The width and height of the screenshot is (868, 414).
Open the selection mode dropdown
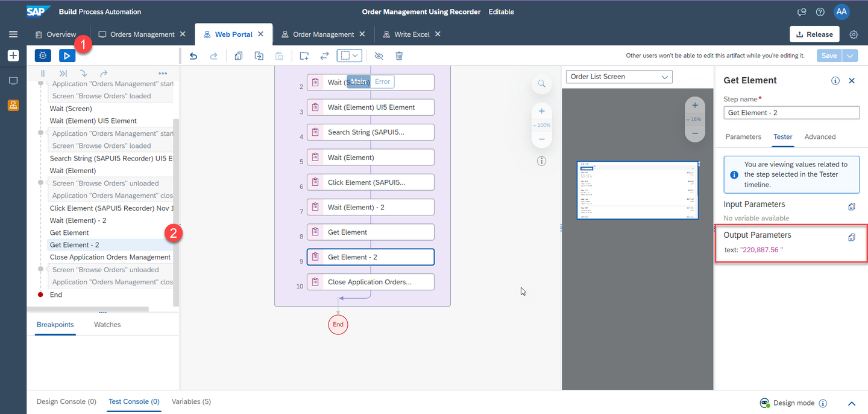[349, 56]
